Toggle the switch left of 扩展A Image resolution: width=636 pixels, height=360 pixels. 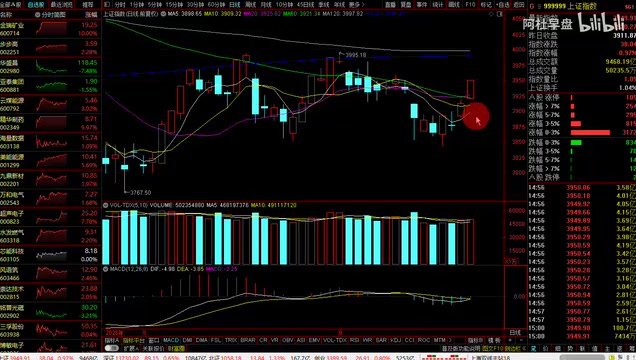pos(112,348)
